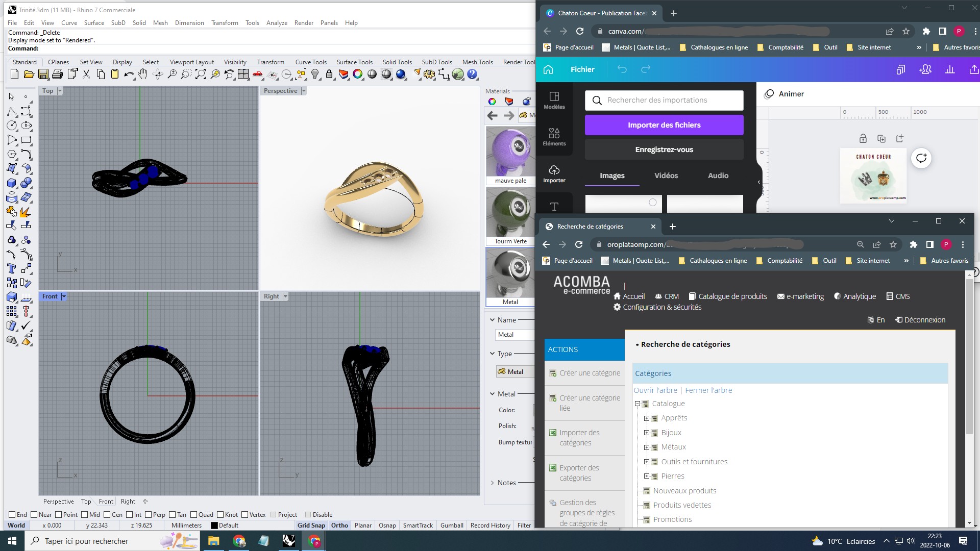Open Canva Modèles sidebar panel
Image resolution: width=980 pixels, height=551 pixels.
[554, 100]
